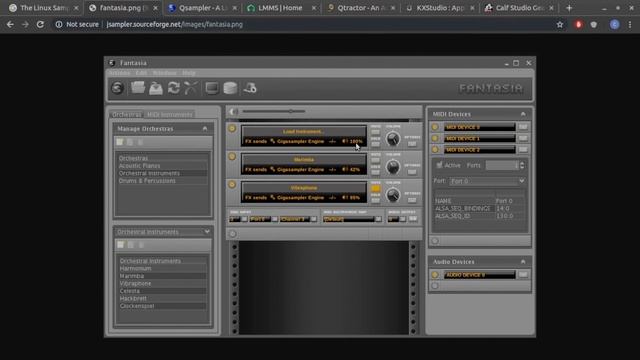Reload the page with Chrome's reload button
640x360 pixels.
tap(40, 24)
